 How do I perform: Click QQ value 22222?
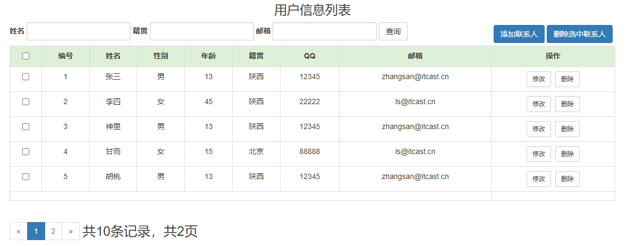click(310, 101)
